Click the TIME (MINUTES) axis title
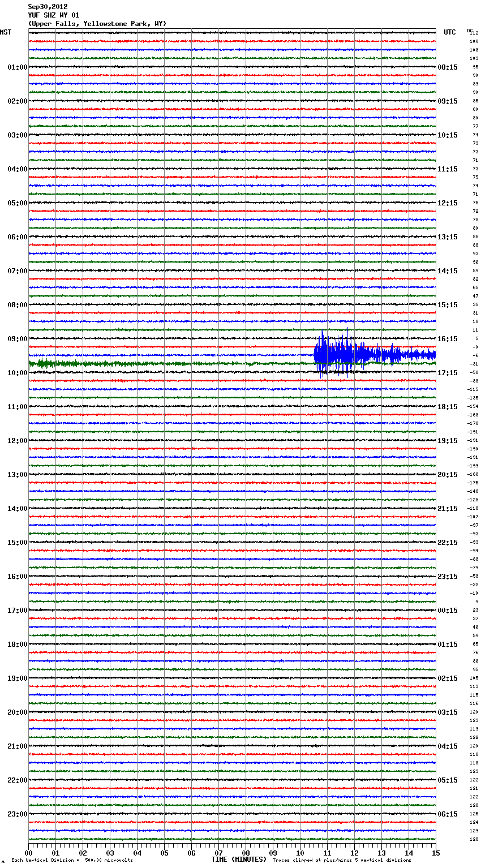 point(239,860)
